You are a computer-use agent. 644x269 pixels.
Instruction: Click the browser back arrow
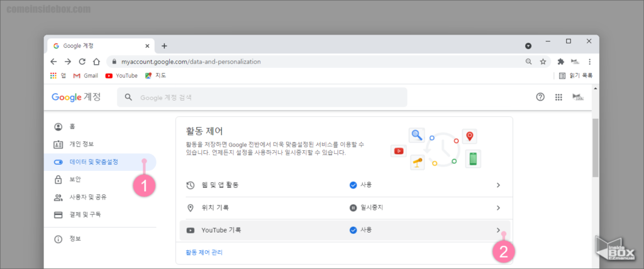pyautogui.click(x=53, y=62)
